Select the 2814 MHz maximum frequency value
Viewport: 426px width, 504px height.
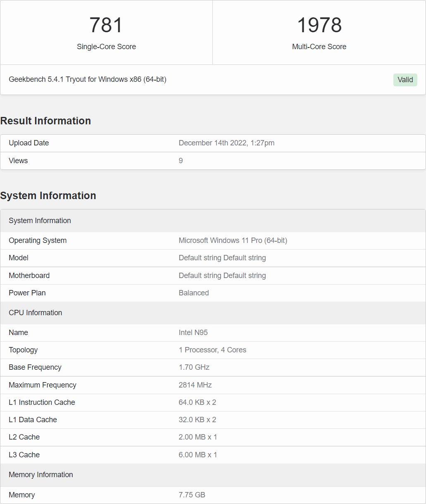pos(195,385)
